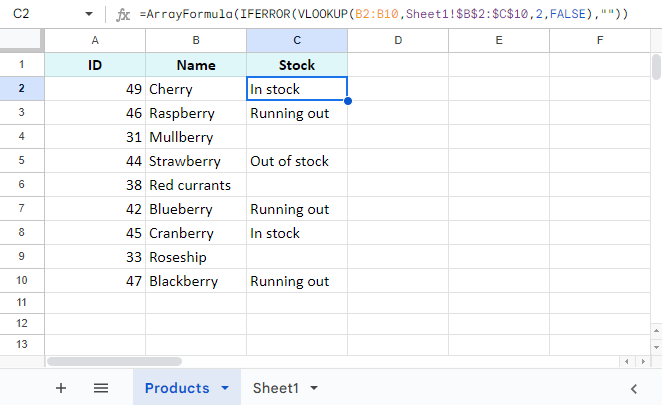The width and height of the screenshot is (662, 405).
Task: Select row 5 header
Action: (x=22, y=160)
